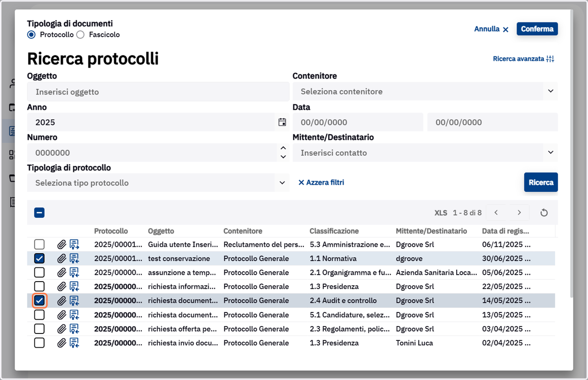
Task: Click the start date field under Data
Action: (x=358, y=122)
